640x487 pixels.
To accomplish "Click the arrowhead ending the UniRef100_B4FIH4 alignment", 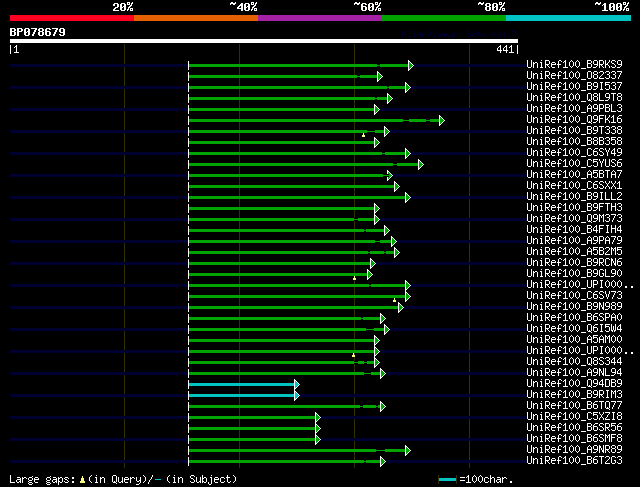I will tap(387, 231).
